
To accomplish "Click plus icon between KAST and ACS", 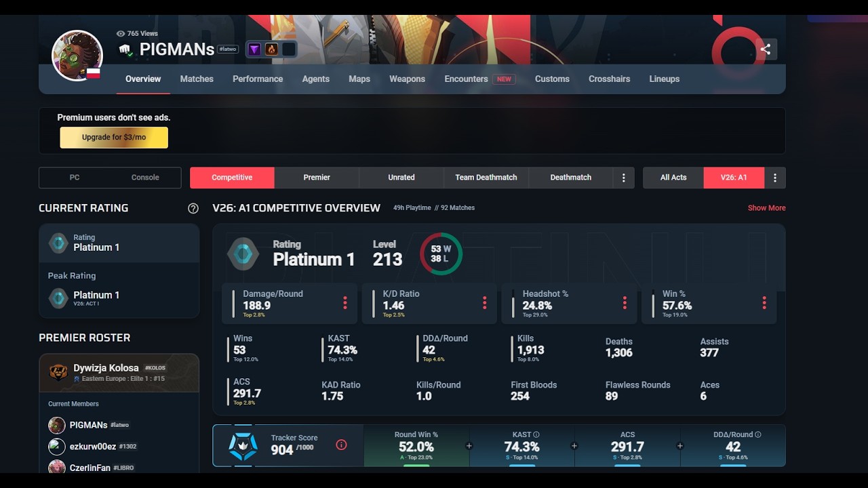I will (x=574, y=446).
